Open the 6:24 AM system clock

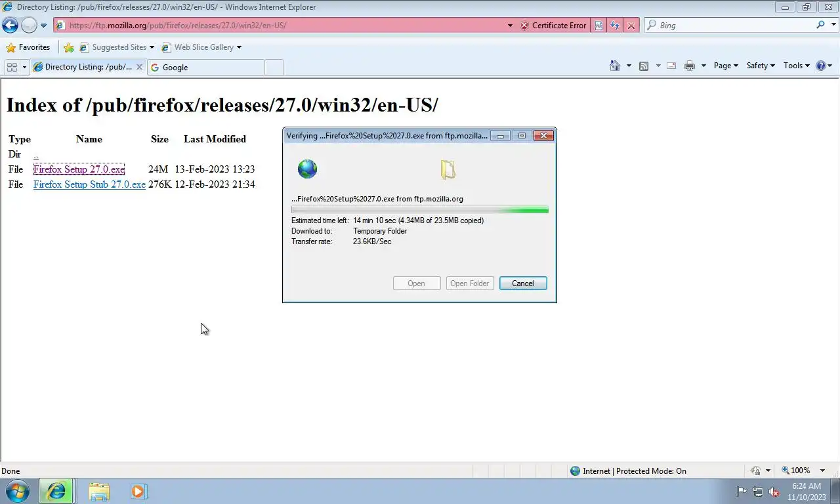807,492
